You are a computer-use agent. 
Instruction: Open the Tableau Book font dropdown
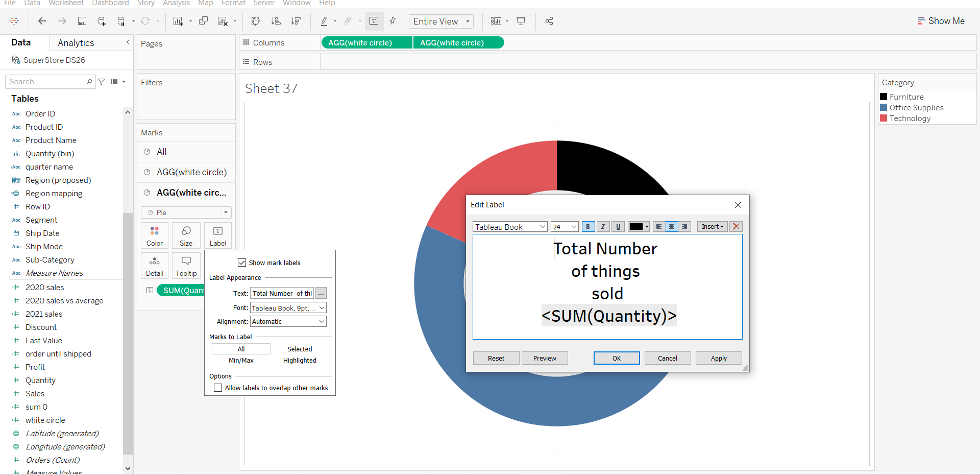click(510, 227)
